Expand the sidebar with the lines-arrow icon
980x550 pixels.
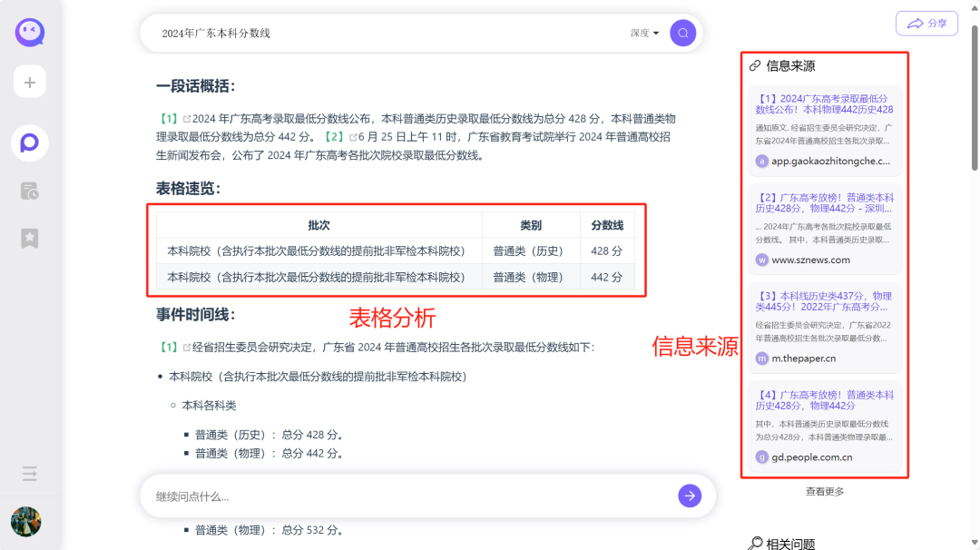[x=29, y=473]
